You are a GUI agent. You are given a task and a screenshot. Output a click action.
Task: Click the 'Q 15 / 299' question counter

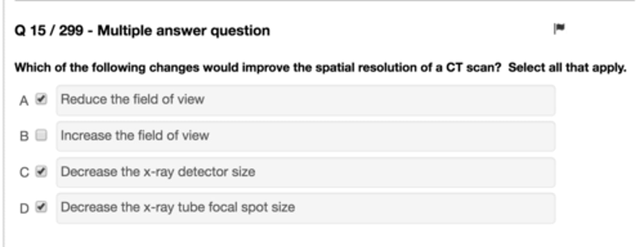[49, 31]
